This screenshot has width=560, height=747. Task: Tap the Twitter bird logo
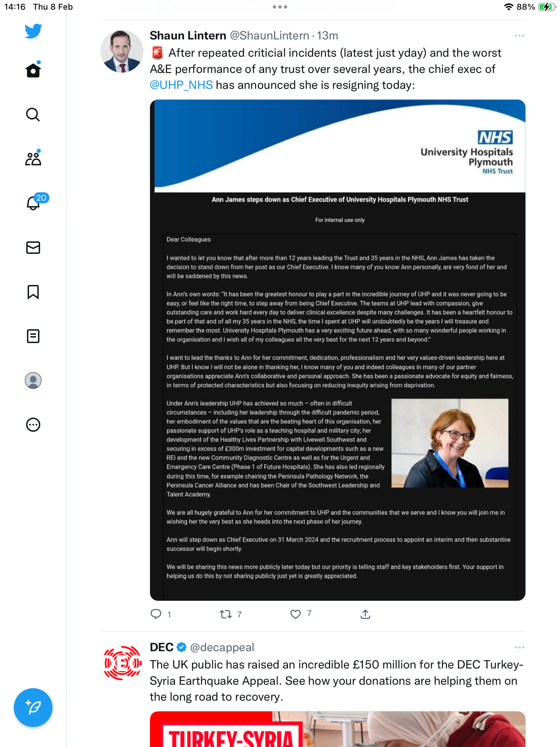point(33,31)
